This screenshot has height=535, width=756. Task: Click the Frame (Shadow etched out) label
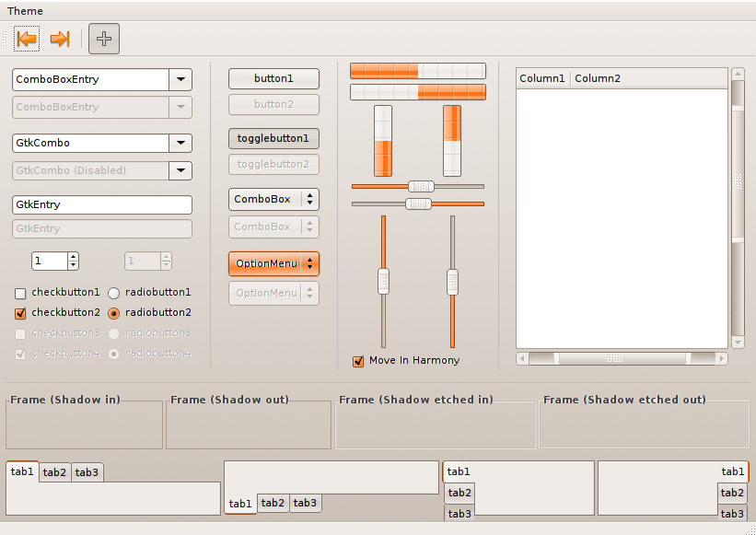click(x=624, y=400)
